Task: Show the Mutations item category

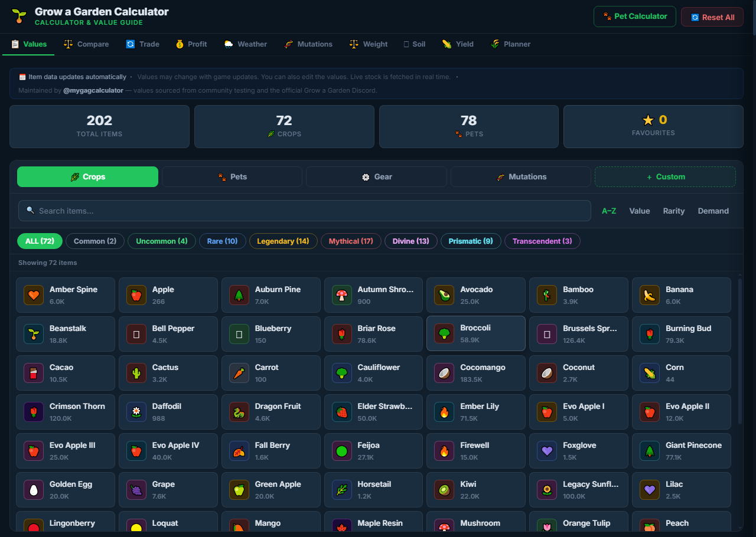Action: click(521, 176)
